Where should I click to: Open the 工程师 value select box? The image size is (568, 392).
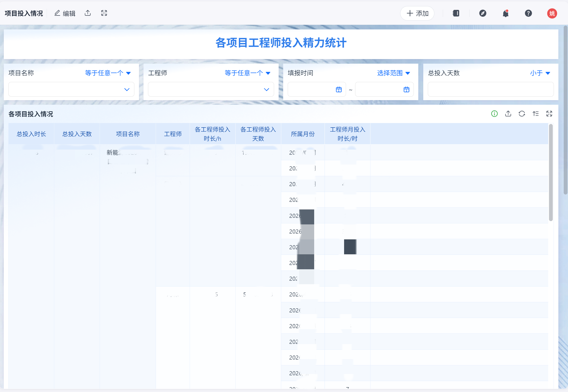coord(211,89)
